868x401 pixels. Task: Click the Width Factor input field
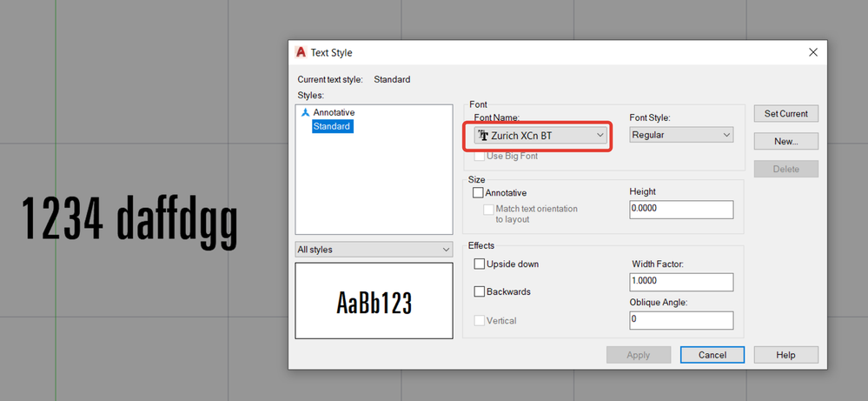(x=681, y=282)
